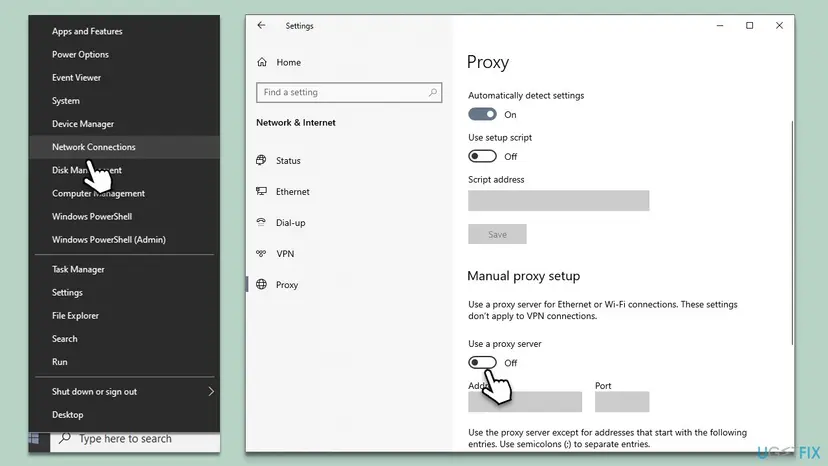Switch to Dial-up settings page

(x=290, y=223)
